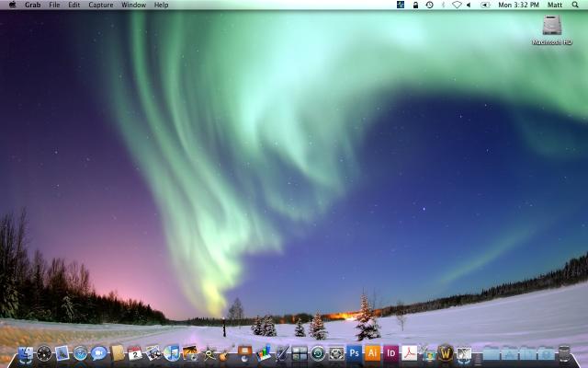Show the volume control in menu bar
This screenshot has height=368, width=588.
pyautogui.click(x=469, y=5)
